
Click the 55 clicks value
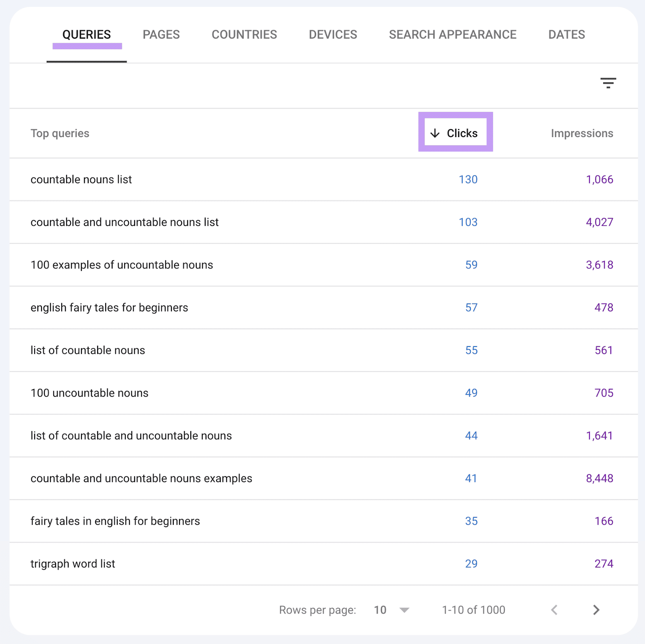click(471, 350)
